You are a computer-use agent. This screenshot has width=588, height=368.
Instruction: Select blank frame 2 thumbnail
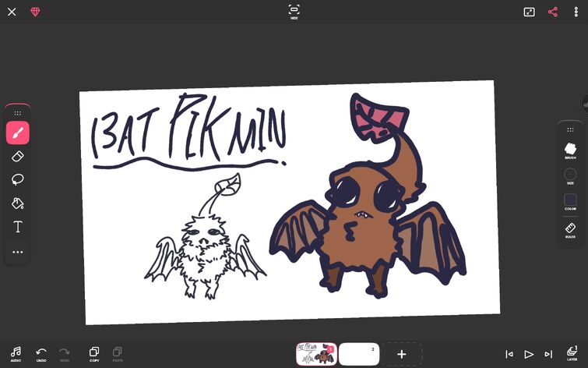(359, 354)
